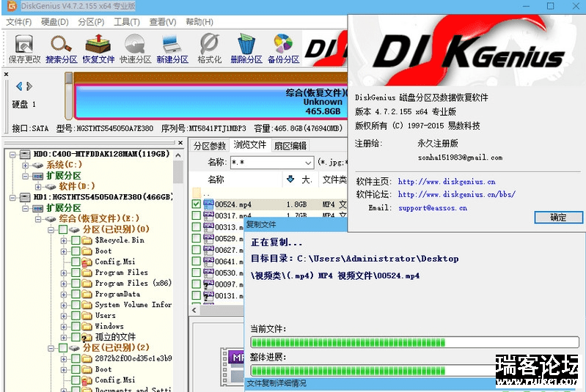This screenshot has height=392, width=586.
Task: Tick the $Recycle.Bin folder checkbox
Action: tap(76, 240)
